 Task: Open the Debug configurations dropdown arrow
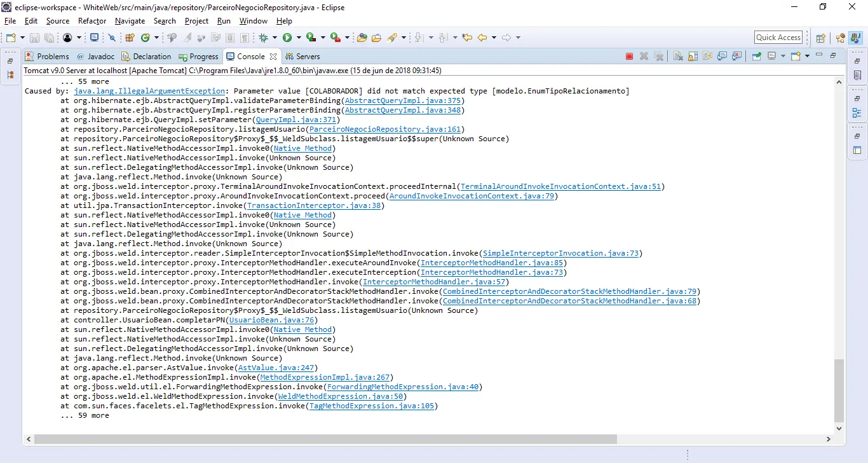[x=275, y=38]
